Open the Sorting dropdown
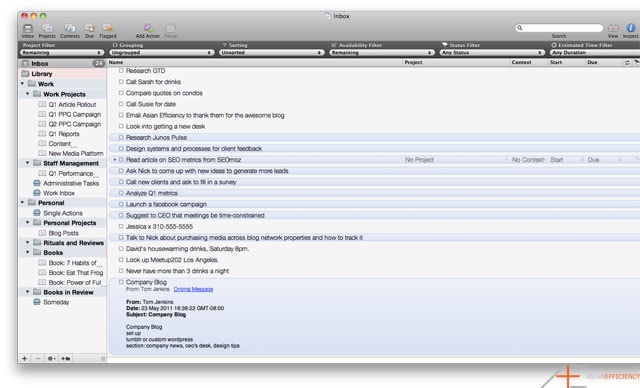Viewport: 640px width, 388px height. click(271, 53)
